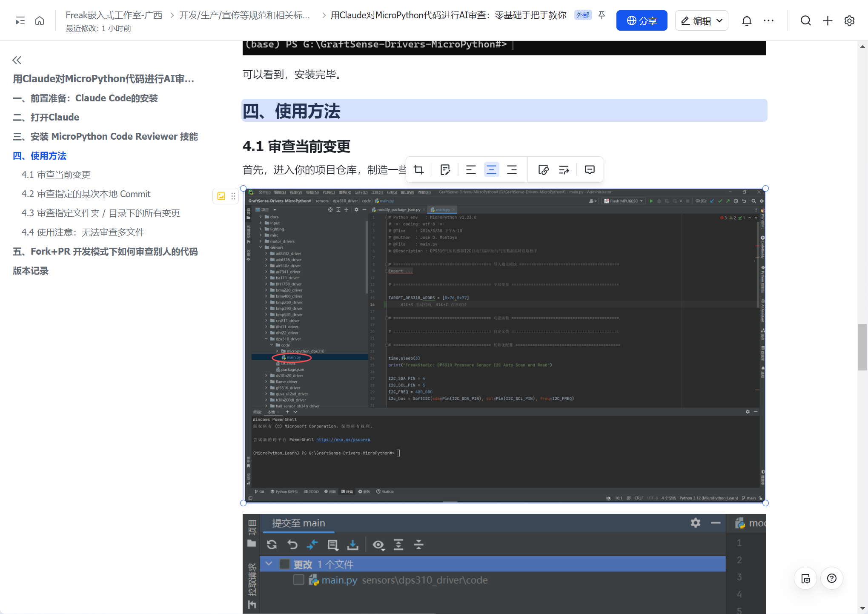Click the pin icon next to title
This screenshot has height=614, width=868.
[602, 15]
